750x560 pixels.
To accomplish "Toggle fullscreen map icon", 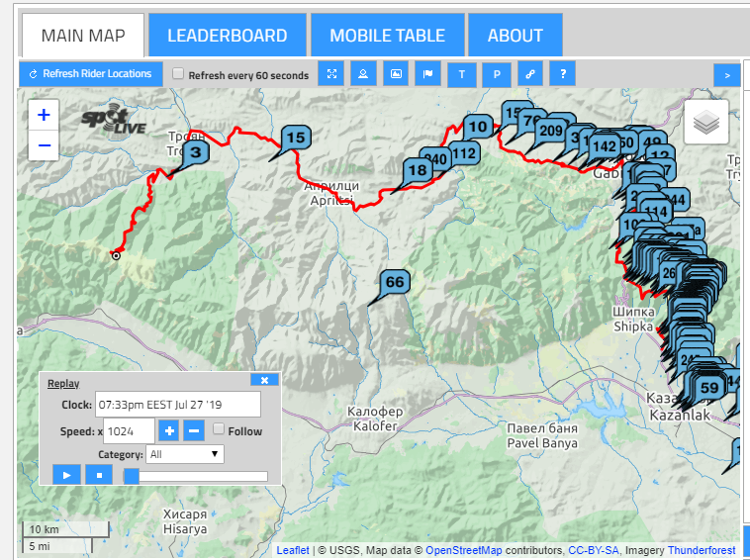I will (x=331, y=73).
